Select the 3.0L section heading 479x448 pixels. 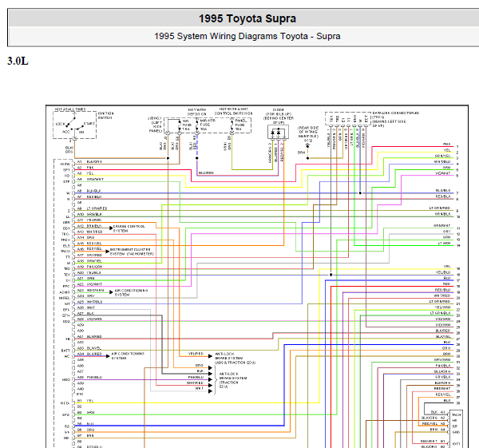18,61
